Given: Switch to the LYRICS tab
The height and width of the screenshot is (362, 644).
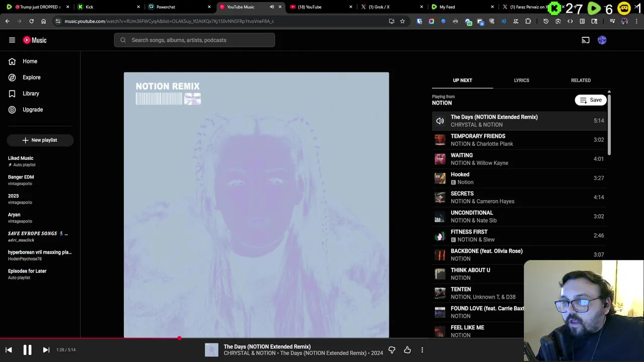Looking at the screenshot, I should tap(521, 80).
